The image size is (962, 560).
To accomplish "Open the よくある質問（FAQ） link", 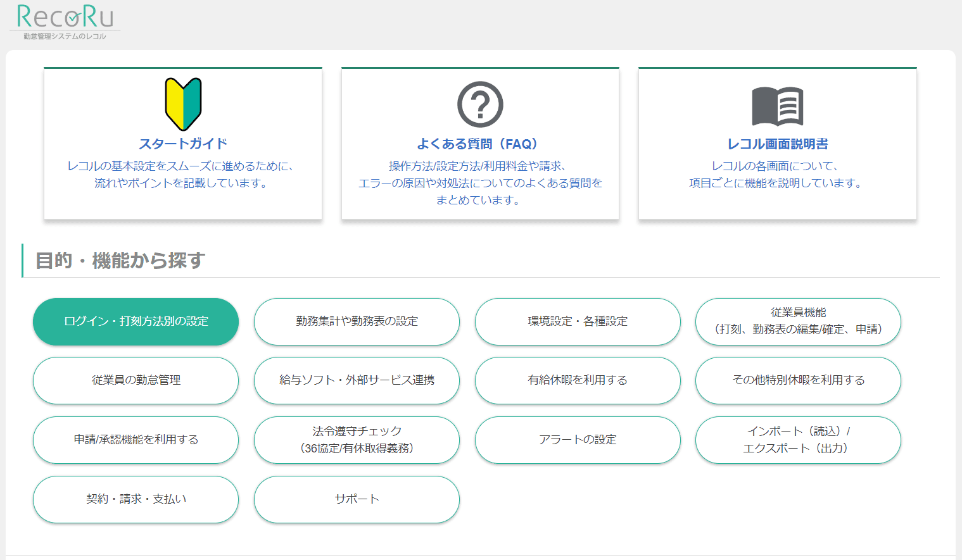I will [480, 144].
